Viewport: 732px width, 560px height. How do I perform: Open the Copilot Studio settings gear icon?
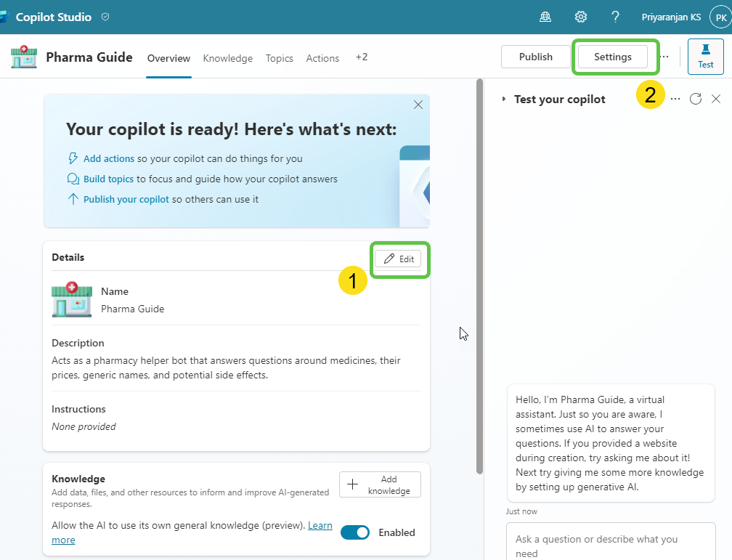pyautogui.click(x=580, y=16)
